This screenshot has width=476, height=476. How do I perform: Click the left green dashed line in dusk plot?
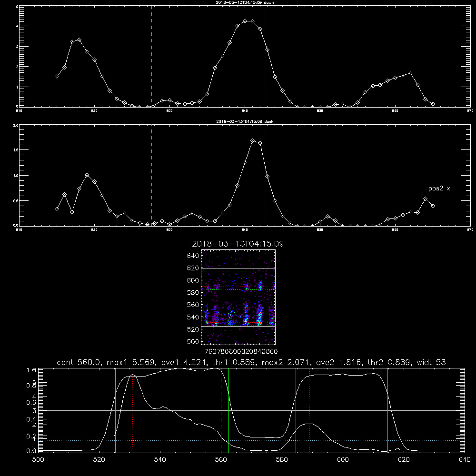tap(151, 175)
